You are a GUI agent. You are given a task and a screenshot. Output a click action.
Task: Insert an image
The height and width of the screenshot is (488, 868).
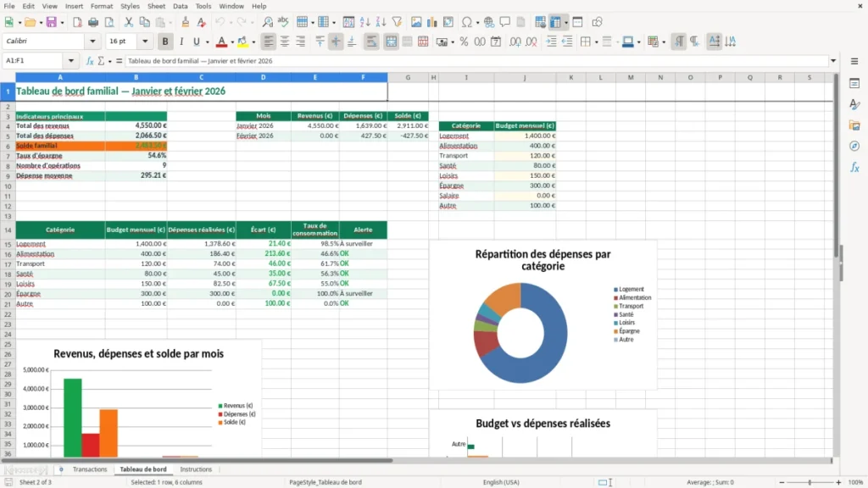pyautogui.click(x=416, y=22)
